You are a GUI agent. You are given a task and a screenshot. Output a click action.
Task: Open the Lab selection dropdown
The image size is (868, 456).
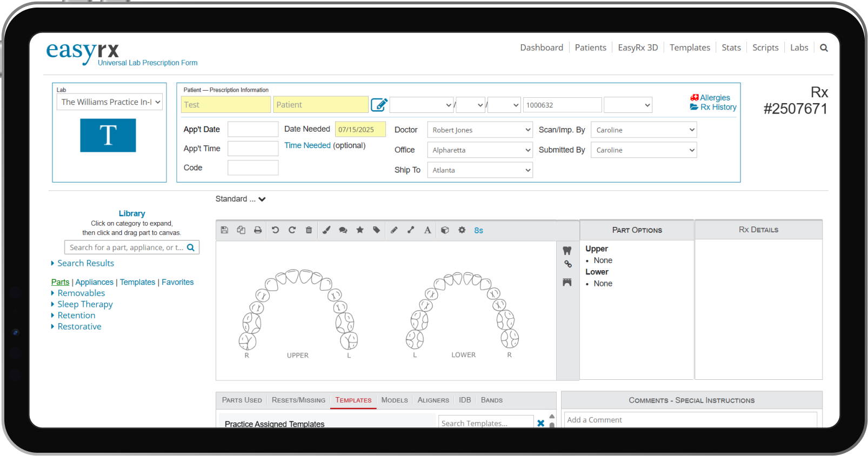110,102
